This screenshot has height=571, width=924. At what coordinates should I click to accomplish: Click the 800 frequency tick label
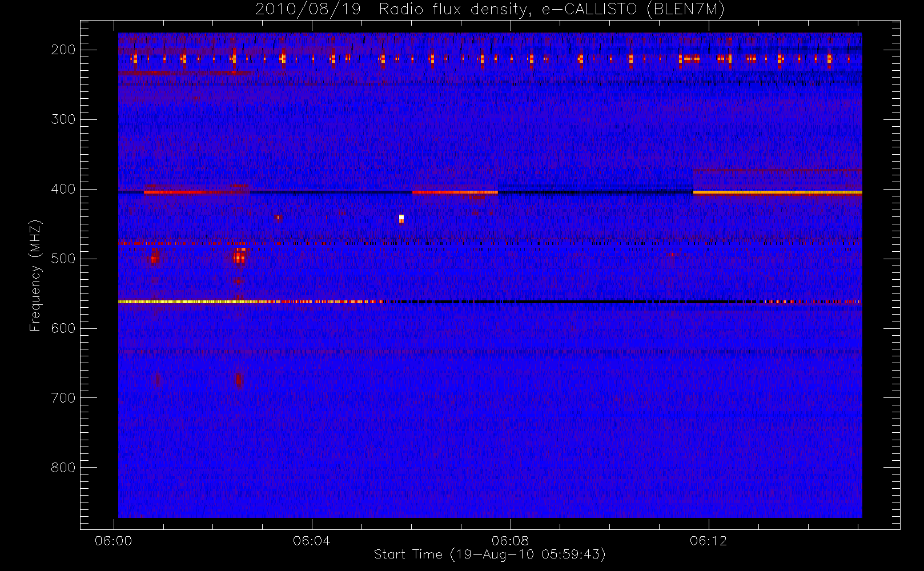coord(63,468)
